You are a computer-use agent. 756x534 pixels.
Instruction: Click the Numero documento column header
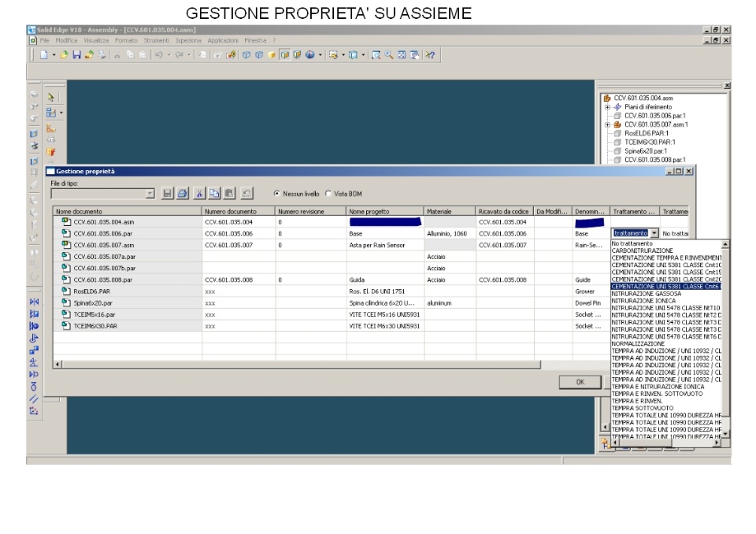(239, 211)
